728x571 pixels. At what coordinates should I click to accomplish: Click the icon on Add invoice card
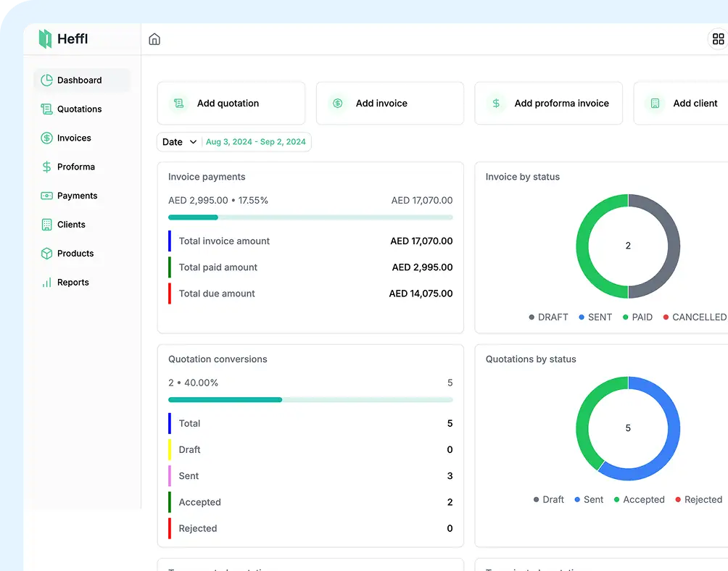coord(338,104)
